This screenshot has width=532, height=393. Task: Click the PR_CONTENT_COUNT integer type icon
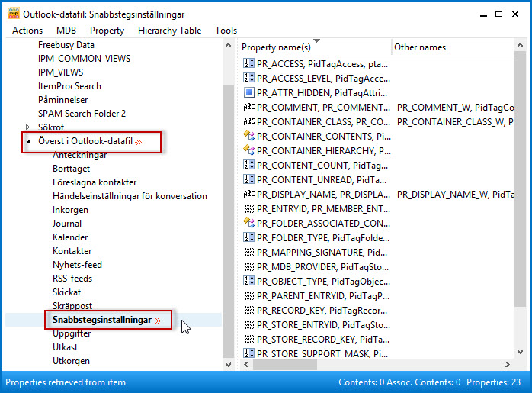coord(248,165)
